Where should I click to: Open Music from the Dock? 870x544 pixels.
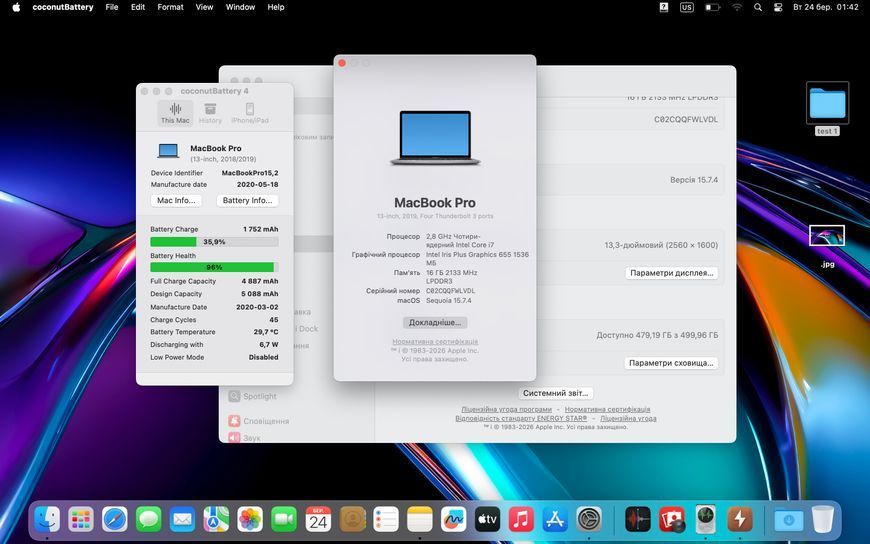tap(522, 520)
